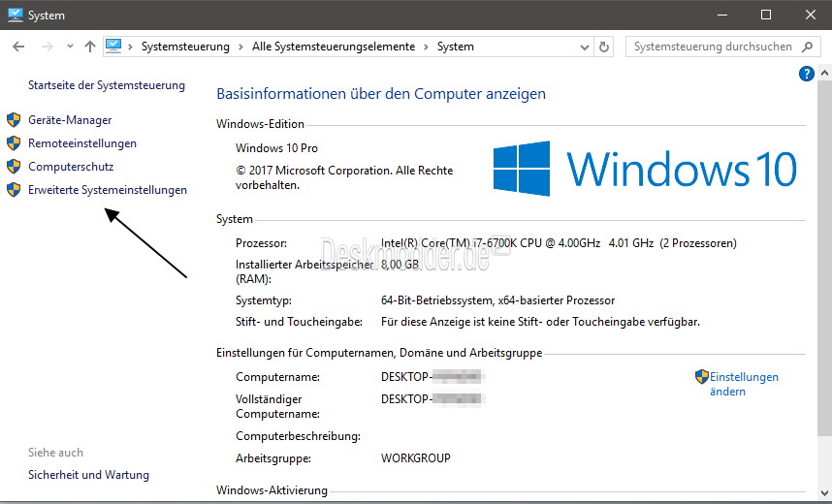Refresh the address bar view
832x504 pixels.
(604, 47)
